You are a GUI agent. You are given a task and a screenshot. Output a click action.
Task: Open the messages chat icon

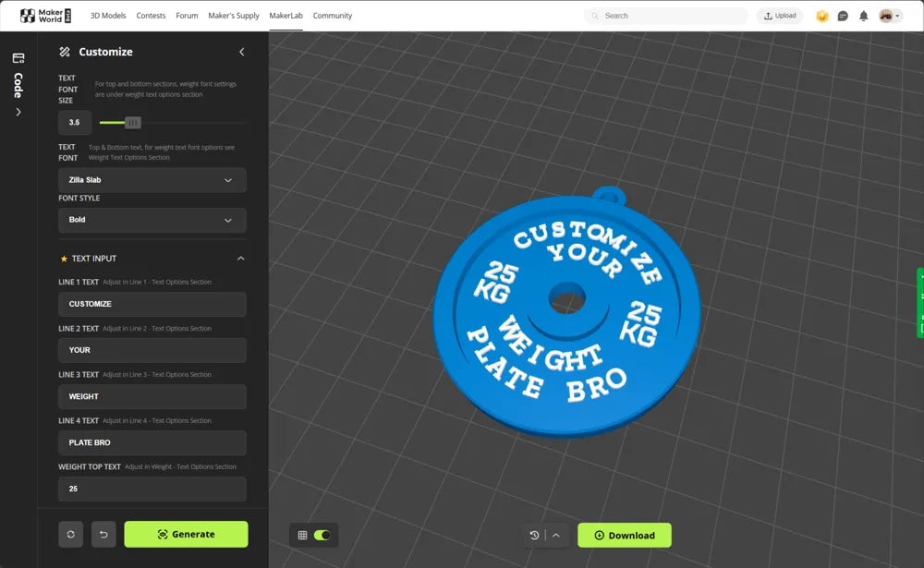pyautogui.click(x=843, y=16)
